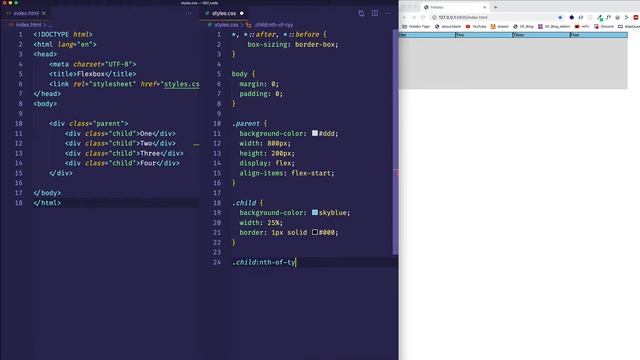This screenshot has height=360, width=640.
Task: Switch to the styles.css editor tab
Action: (x=224, y=13)
